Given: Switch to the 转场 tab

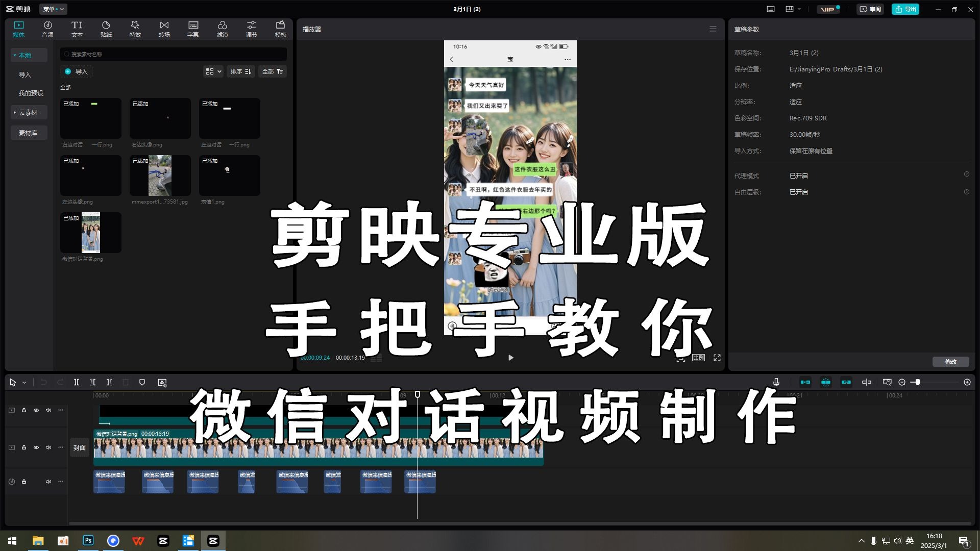Looking at the screenshot, I should tap(164, 29).
